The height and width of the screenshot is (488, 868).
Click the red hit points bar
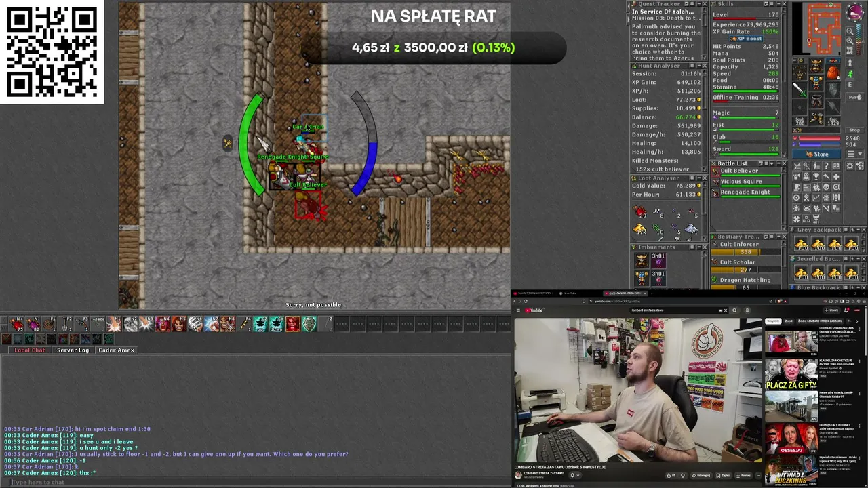[x=818, y=139]
